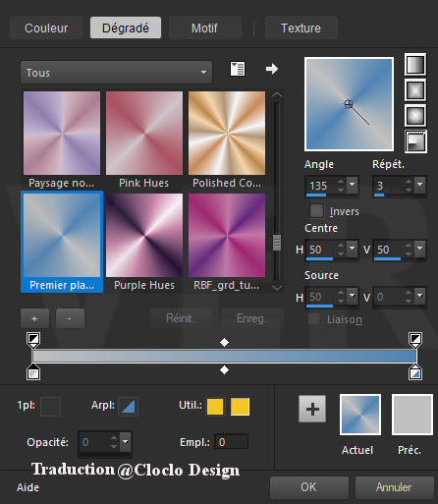Switch to the Motif tab

204,28
